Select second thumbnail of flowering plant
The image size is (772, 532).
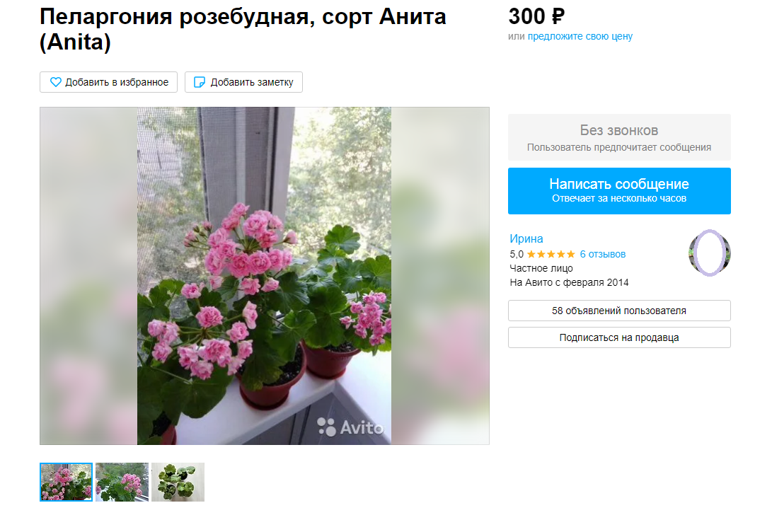point(122,482)
